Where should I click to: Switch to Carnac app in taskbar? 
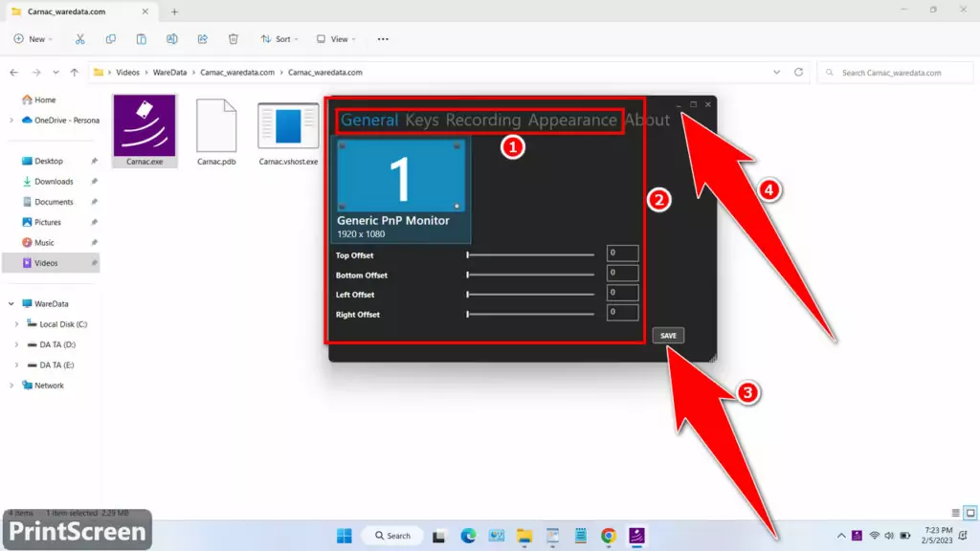click(x=636, y=536)
